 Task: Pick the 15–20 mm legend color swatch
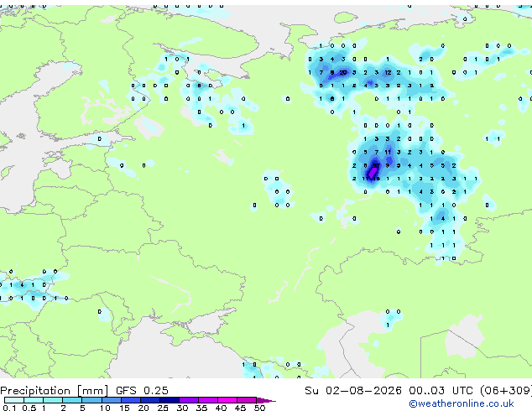click(130, 400)
